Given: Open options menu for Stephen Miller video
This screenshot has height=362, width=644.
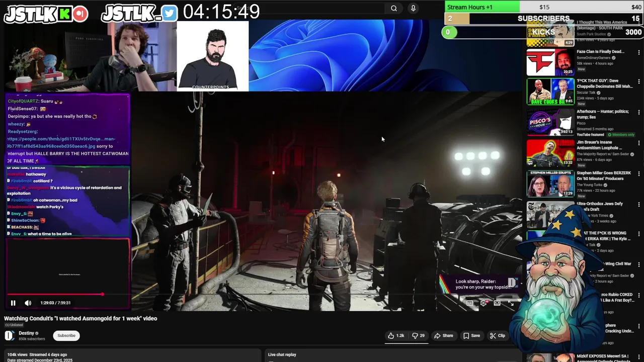Looking at the screenshot, I should click(639, 173).
